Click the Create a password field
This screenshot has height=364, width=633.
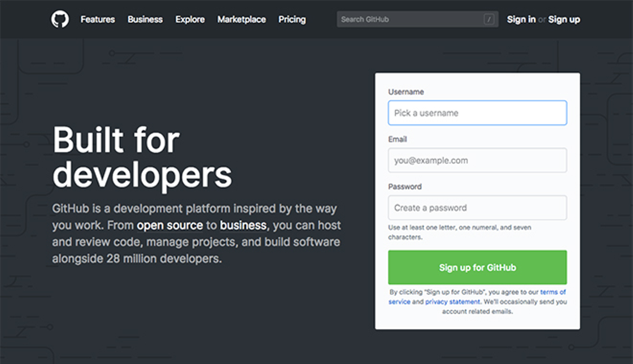(x=477, y=208)
